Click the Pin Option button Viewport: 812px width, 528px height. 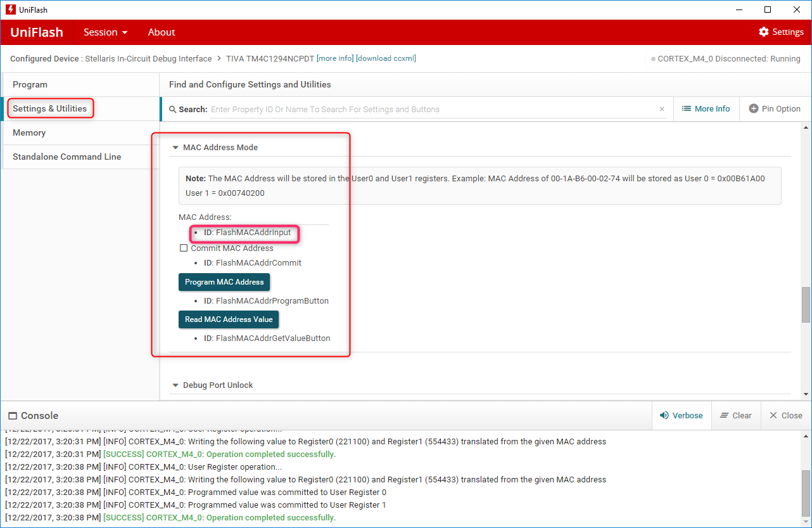tap(775, 109)
